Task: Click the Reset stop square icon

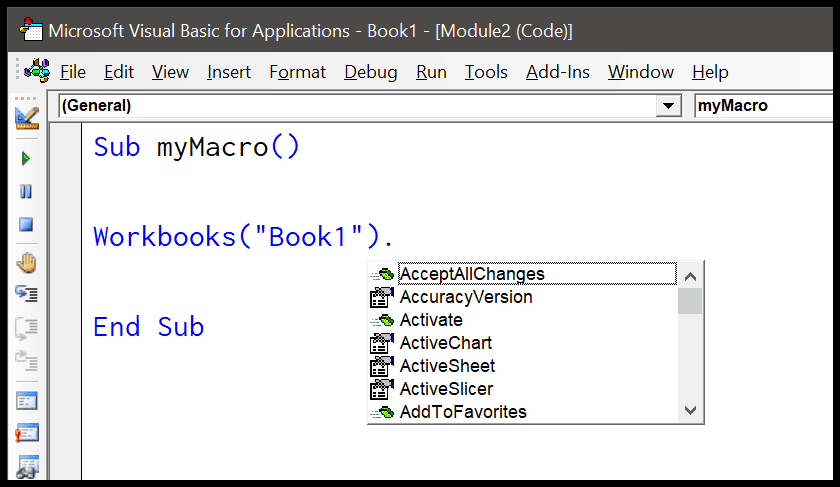Action: coord(26,224)
